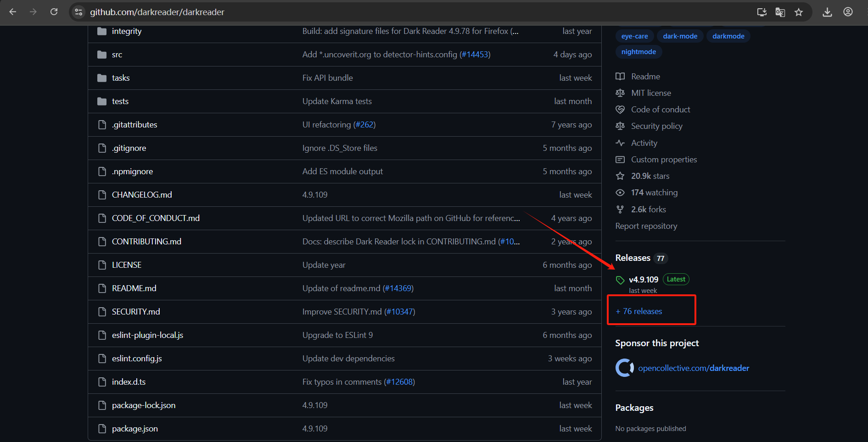
Task: Click the install app icon in address bar
Action: [762, 12]
